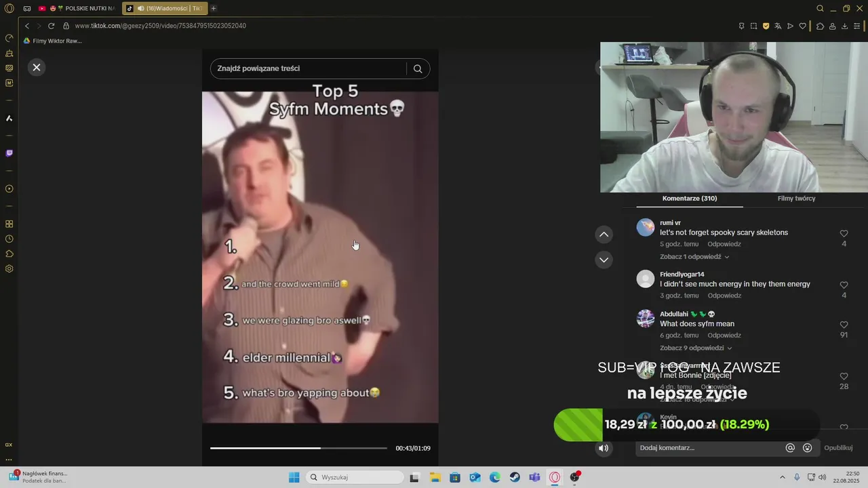Show hidden system tray icons chevron
868x488 pixels.
[783, 477]
